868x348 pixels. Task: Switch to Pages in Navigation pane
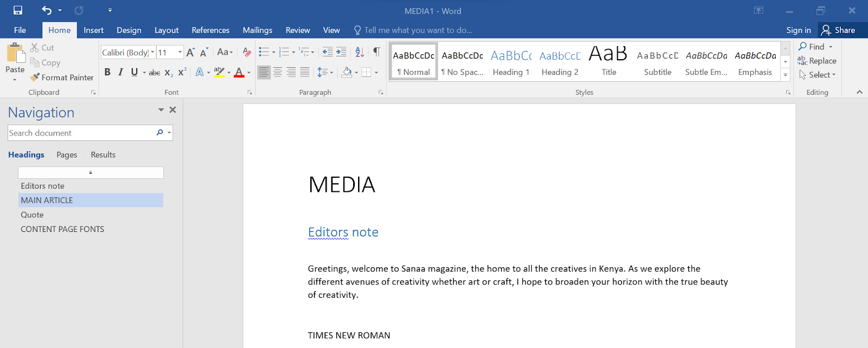pyautogui.click(x=67, y=155)
